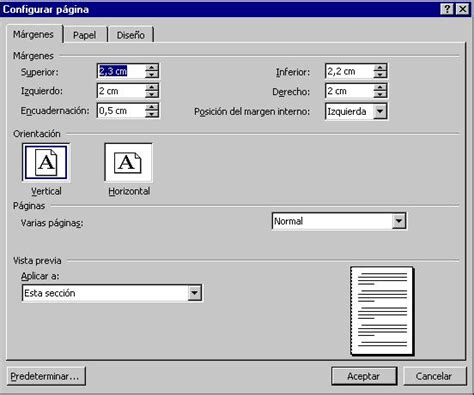Click the Vertical orientation label
This screenshot has height=395, width=474.
[46, 191]
